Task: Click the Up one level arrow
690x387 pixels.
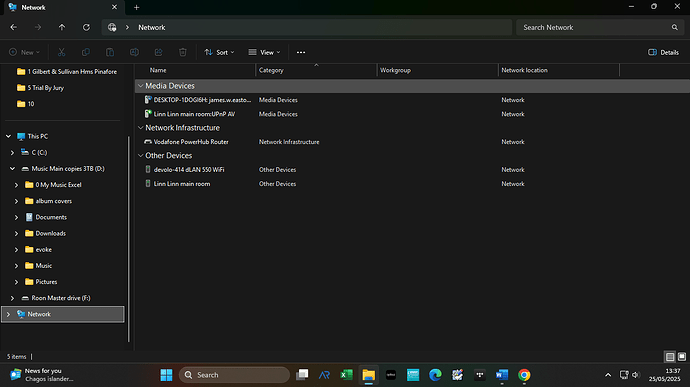Action: click(62, 27)
